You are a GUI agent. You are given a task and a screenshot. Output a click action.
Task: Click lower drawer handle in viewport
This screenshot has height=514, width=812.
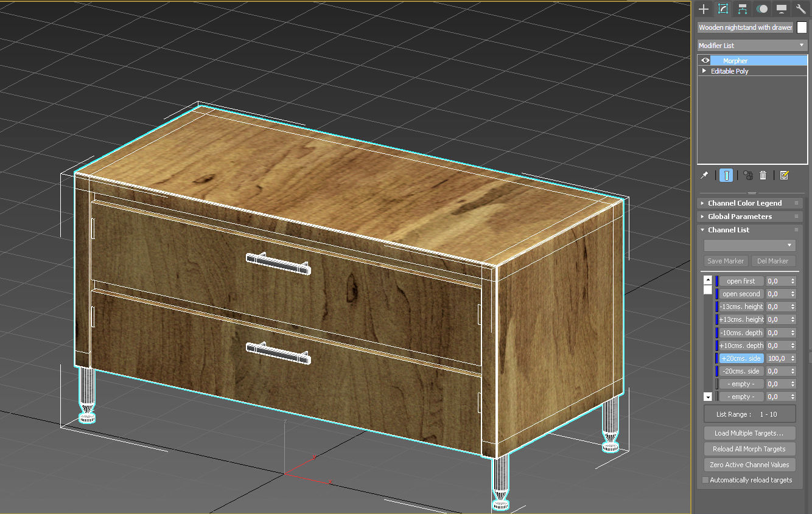coord(278,352)
